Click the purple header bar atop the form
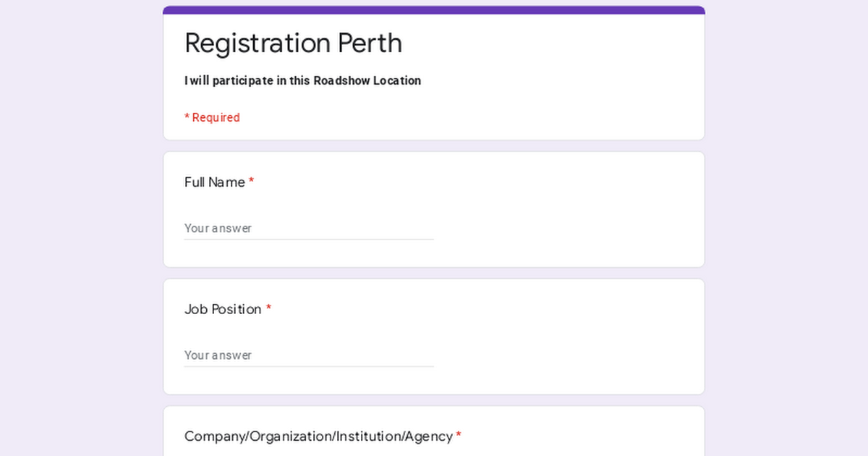Image resolution: width=868 pixels, height=456 pixels. tap(434, 10)
